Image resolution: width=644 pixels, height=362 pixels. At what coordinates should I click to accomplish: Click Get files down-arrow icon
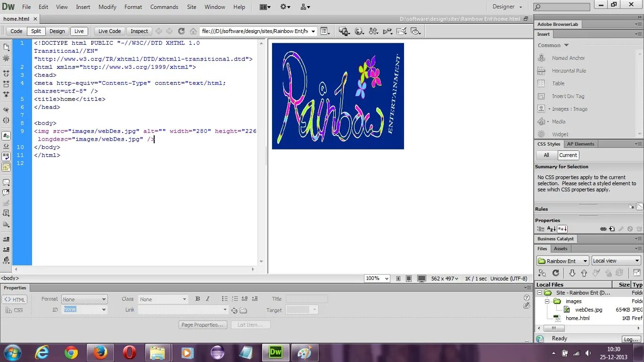coord(572,273)
